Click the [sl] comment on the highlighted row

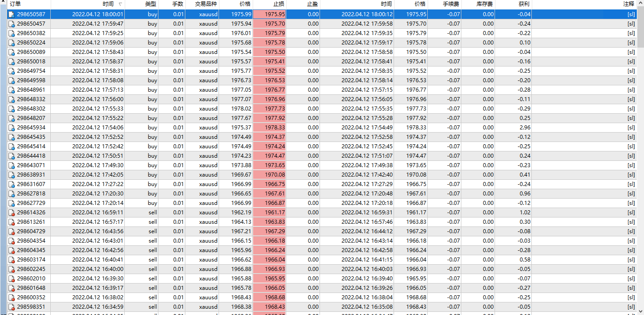point(631,14)
